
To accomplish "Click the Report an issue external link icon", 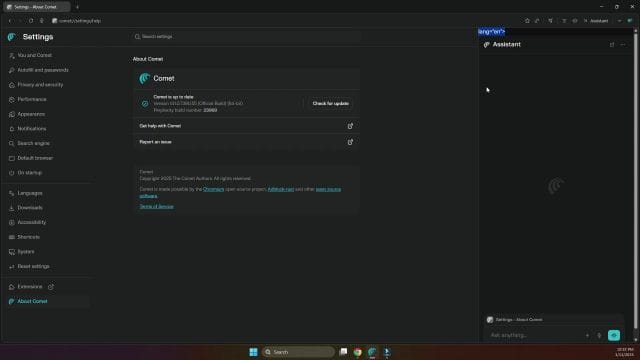I will click(x=350, y=142).
